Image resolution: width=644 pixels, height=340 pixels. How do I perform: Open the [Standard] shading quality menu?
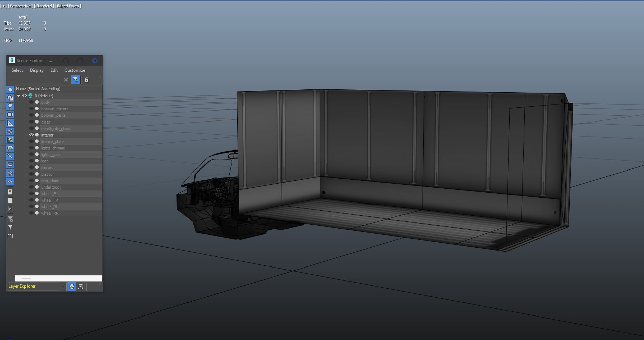pyautogui.click(x=44, y=6)
